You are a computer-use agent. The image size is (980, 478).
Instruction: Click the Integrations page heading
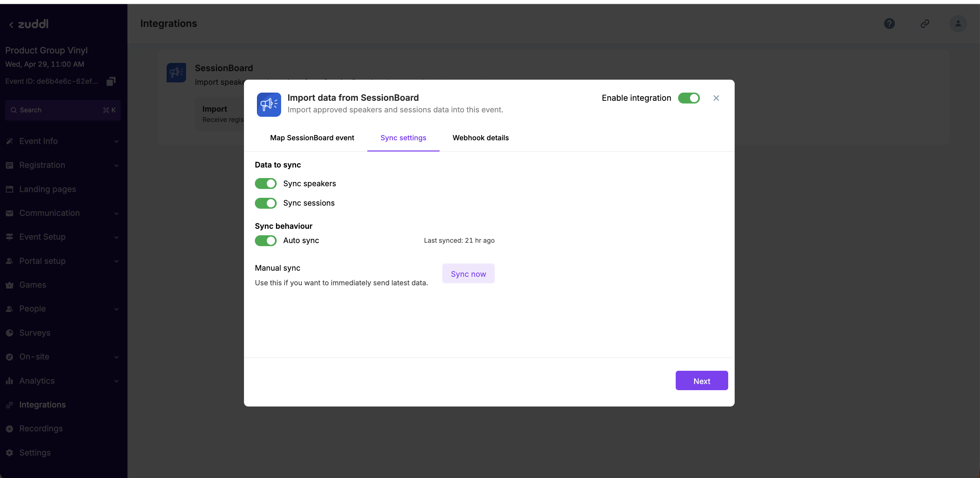169,23
